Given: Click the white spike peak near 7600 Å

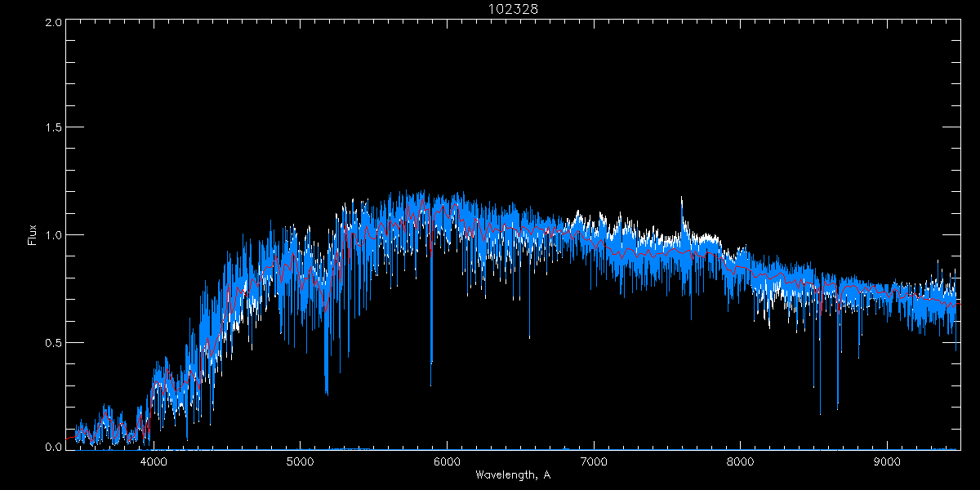Looking at the screenshot, I should pos(681,198).
